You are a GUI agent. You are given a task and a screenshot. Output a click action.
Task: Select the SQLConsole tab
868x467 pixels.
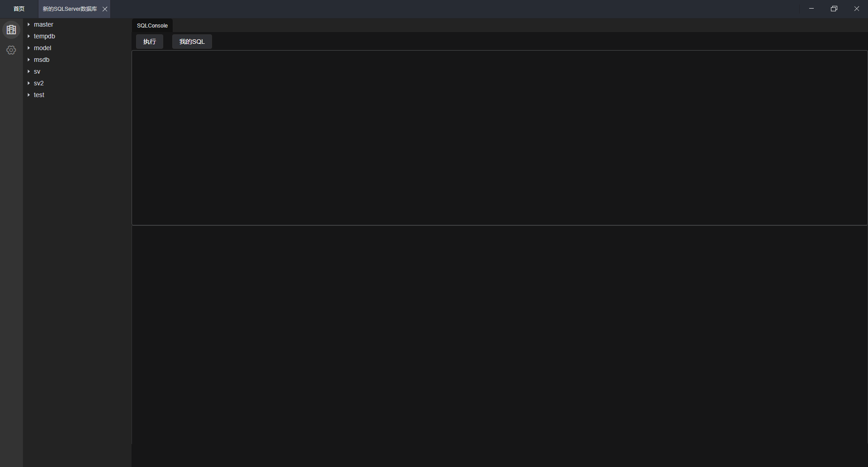coord(152,26)
